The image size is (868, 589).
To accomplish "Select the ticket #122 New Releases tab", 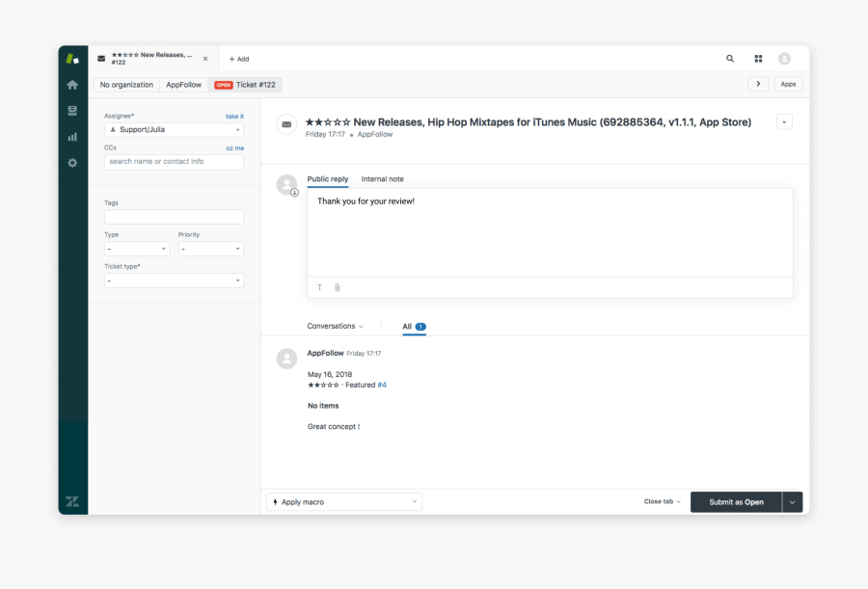I will point(152,59).
